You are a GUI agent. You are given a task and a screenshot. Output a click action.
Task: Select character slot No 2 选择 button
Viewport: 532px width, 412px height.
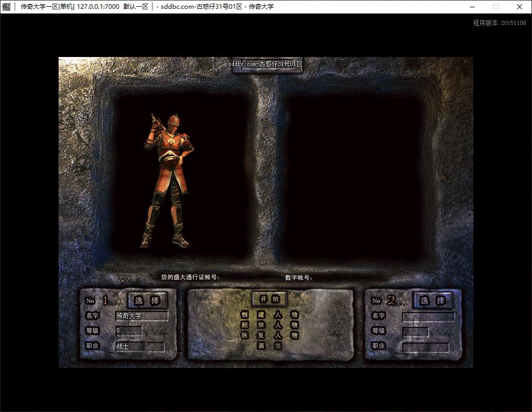pos(432,301)
